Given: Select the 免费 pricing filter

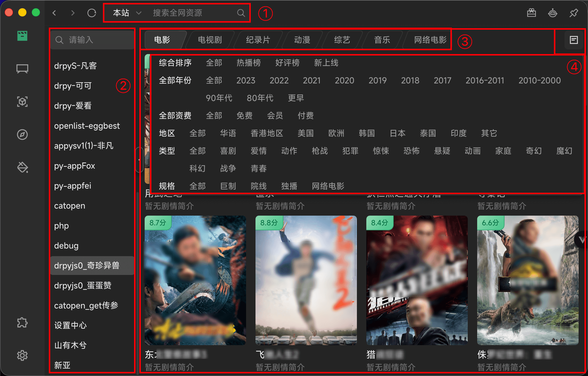Looking at the screenshot, I should (244, 115).
